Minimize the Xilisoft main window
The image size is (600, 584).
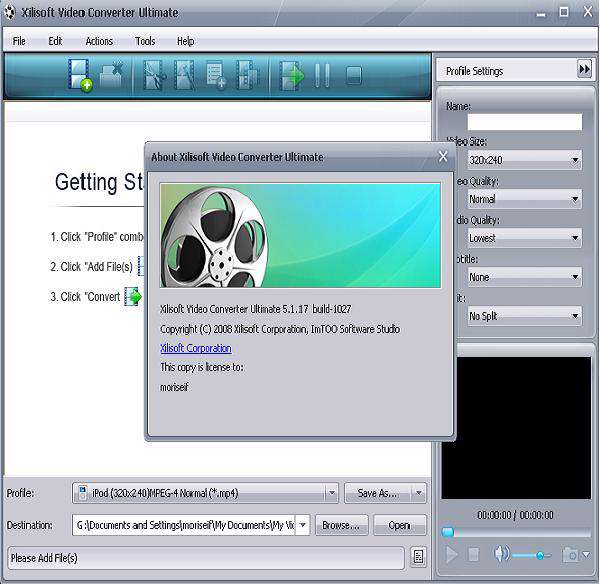coord(541,14)
